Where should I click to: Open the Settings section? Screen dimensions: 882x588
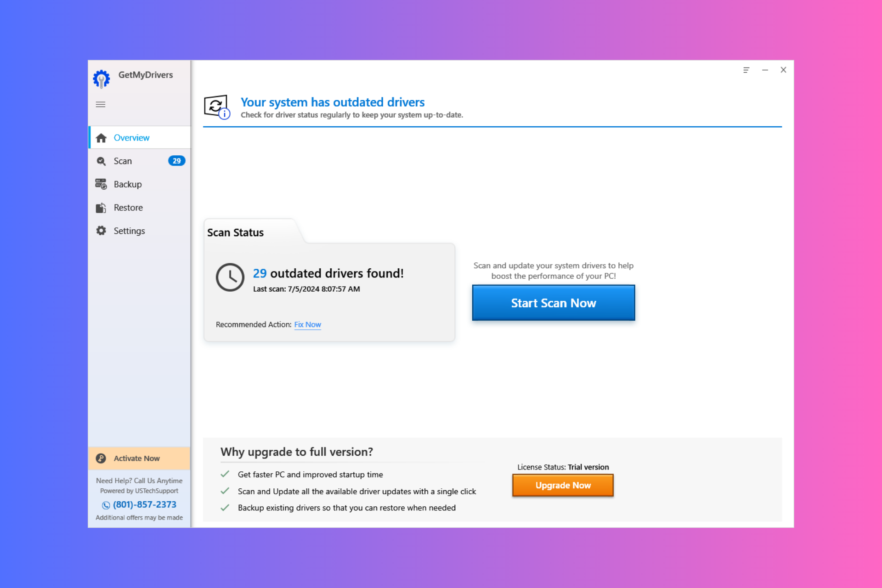point(140,231)
